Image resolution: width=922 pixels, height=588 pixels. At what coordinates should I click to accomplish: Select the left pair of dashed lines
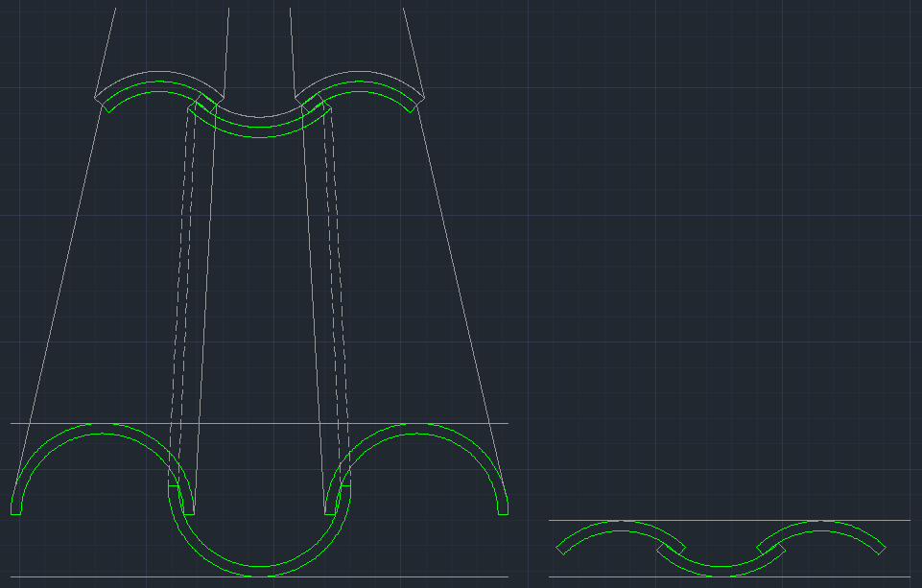(181, 294)
